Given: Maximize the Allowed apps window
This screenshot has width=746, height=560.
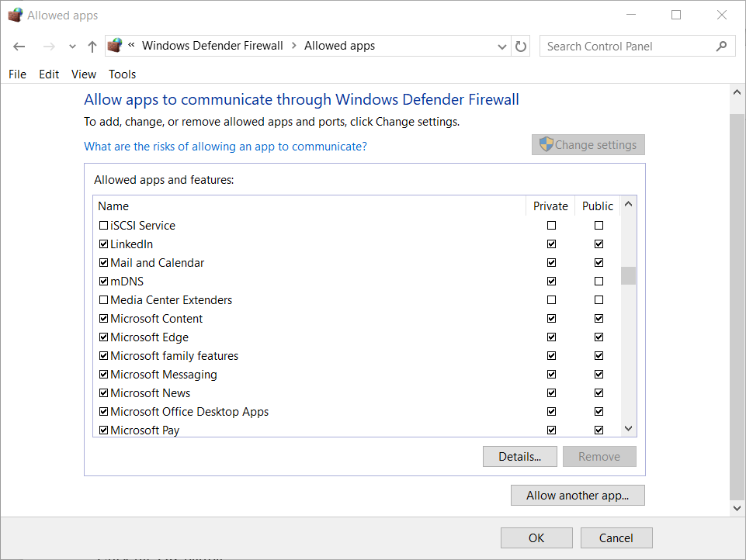Looking at the screenshot, I should (x=676, y=15).
